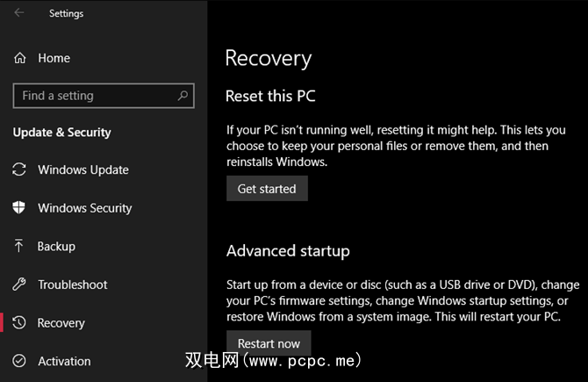Select the Recovery sidebar item
Viewport: 588px width, 382px height.
61,323
